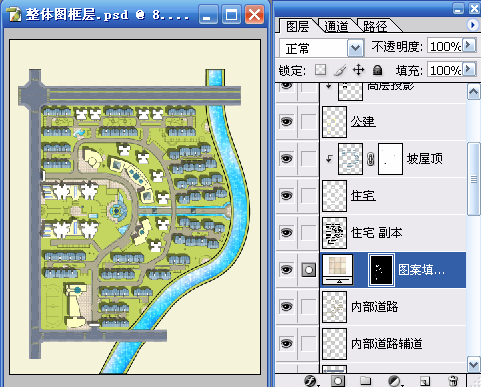The image size is (481, 387).
Task: Switch to the 图层 tab
Action: coord(298,26)
